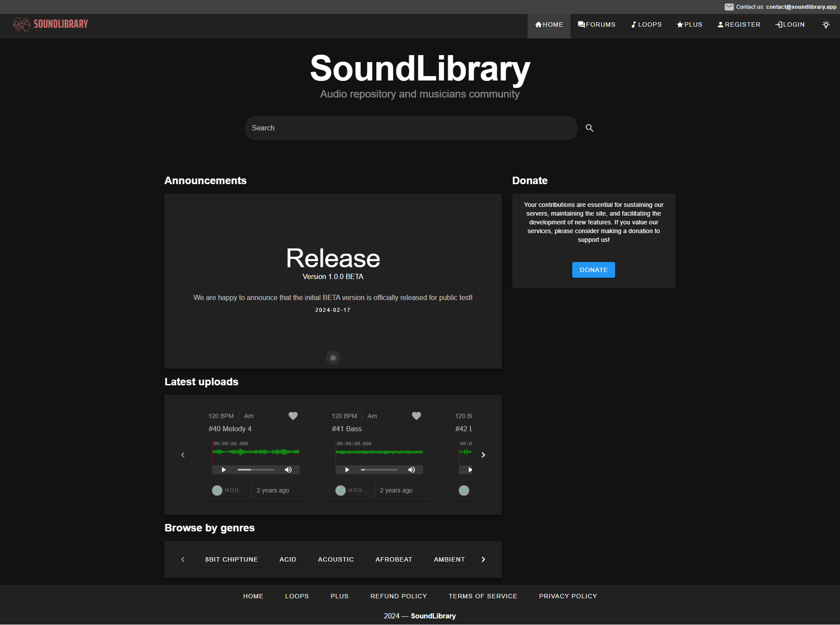This screenshot has height=625, width=840.
Task: Click the blue Donate button
Action: pos(593,270)
